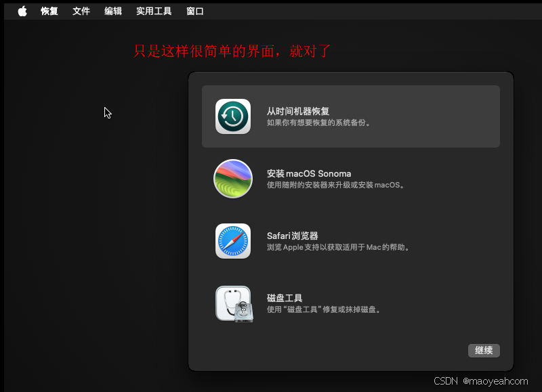This screenshot has height=392, width=542.
Task: Select the Safari浏览器 option row
Action: [350, 241]
